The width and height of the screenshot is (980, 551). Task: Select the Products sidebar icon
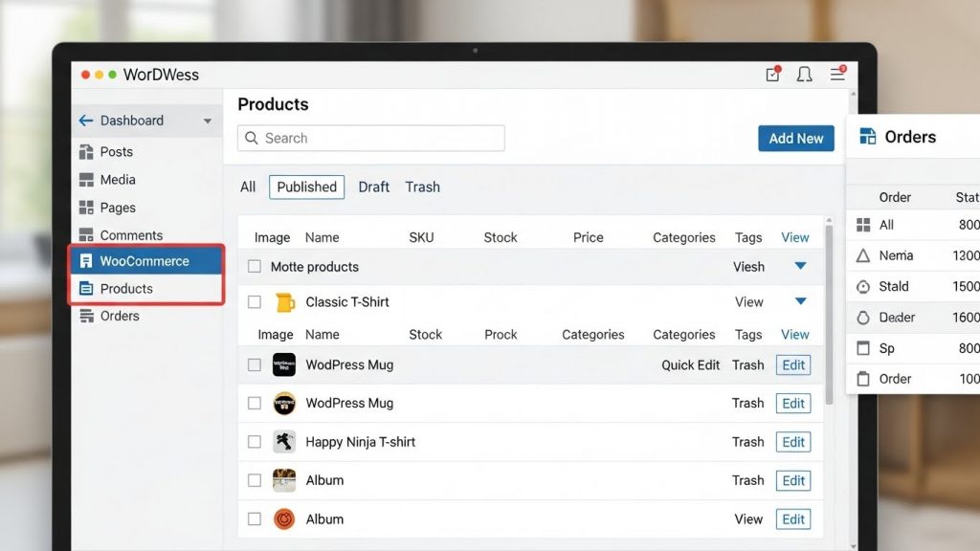(86, 289)
